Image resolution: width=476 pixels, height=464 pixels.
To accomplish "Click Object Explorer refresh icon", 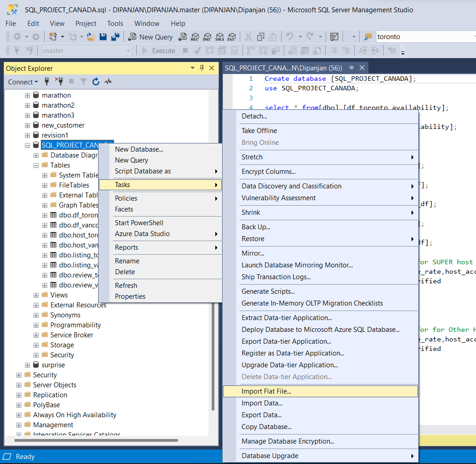I will click(x=96, y=81).
